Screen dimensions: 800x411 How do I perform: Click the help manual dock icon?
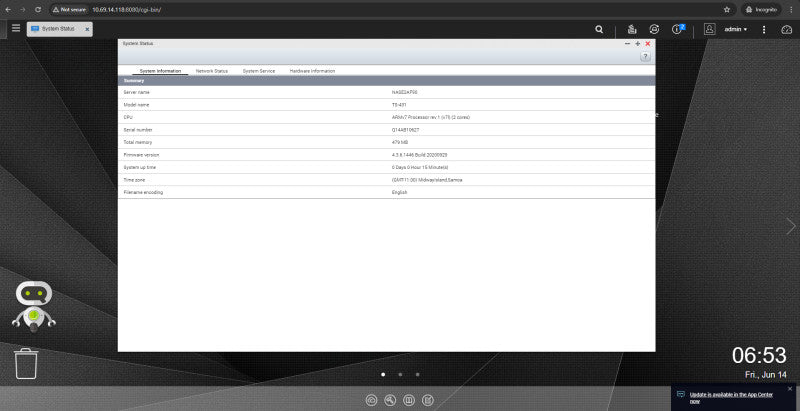tap(409, 400)
